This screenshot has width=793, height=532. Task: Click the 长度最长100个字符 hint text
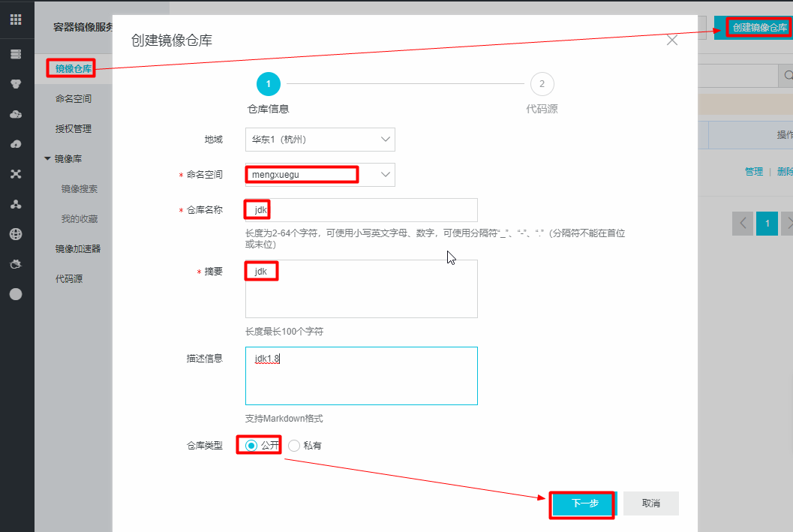284,331
